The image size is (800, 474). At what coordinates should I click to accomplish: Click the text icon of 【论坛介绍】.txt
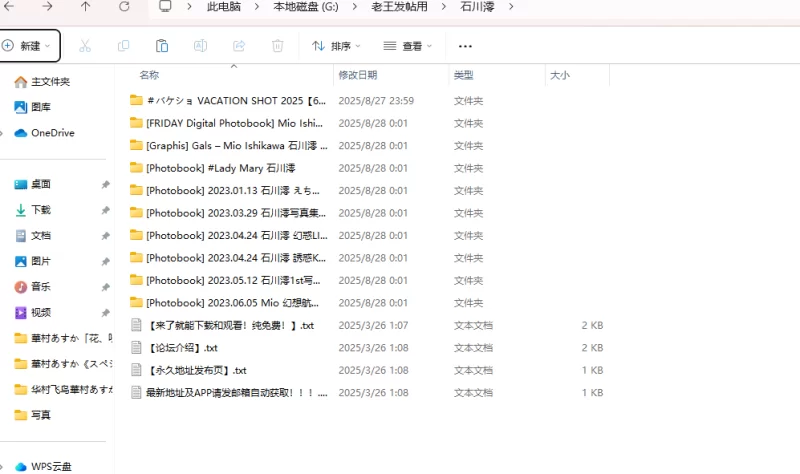click(x=136, y=347)
